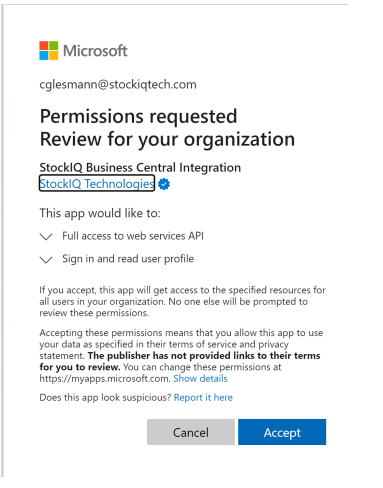
Task: Click the https://myapps.microsoft.com URL text
Action: [x=105, y=379]
